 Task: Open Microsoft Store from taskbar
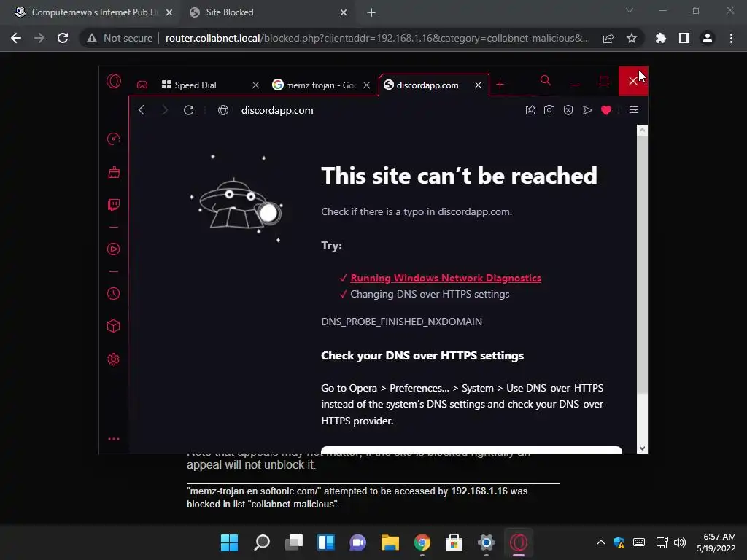454,542
